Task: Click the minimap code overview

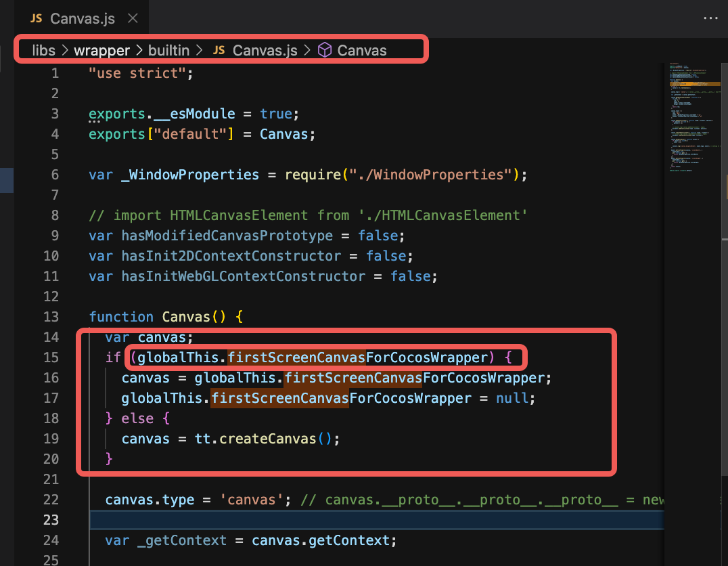Action: (689, 122)
